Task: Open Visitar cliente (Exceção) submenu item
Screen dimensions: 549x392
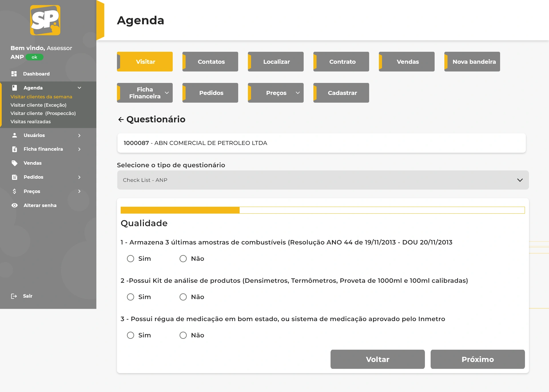Action: 38,105
